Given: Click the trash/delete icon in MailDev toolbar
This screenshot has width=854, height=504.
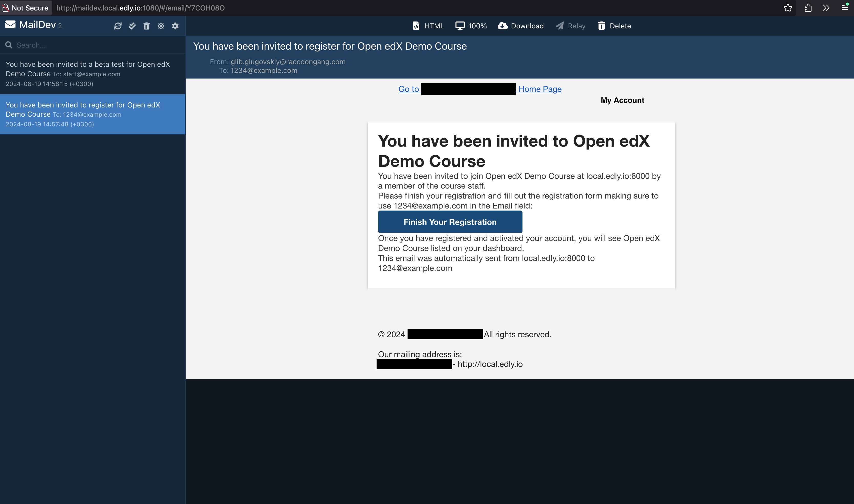Looking at the screenshot, I should 147,26.
